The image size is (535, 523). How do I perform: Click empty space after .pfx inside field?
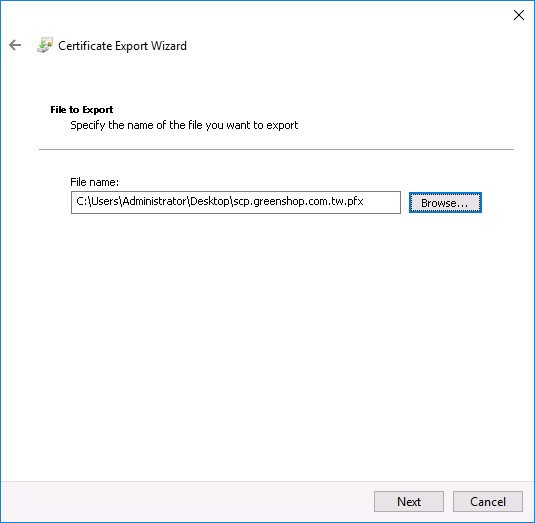coord(381,202)
